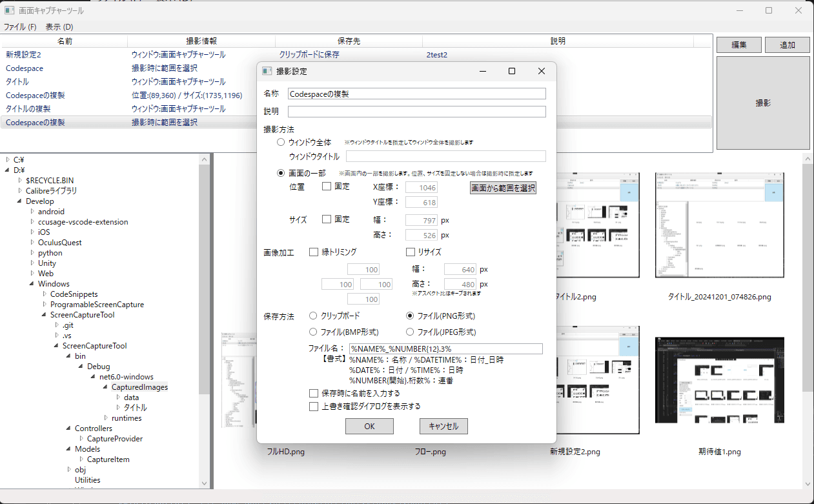Viewport: 814px width, 504px height.
Task: Enable the リサイズ checkbox
Action: click(x=411, y=252)
